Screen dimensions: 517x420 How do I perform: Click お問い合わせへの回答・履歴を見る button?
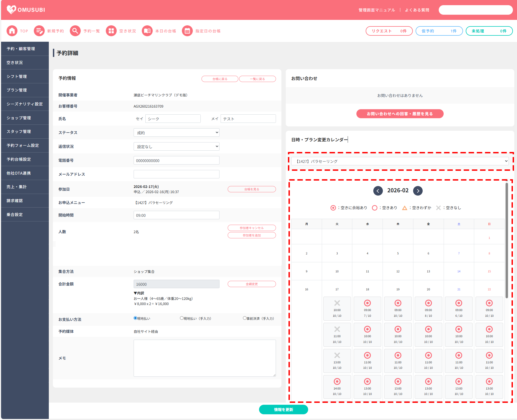coord(400,114)
